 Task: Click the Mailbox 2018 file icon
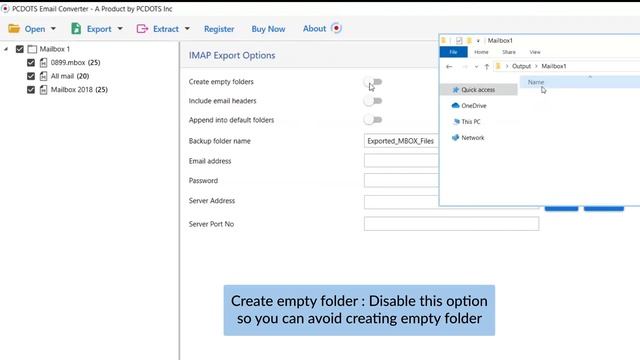tap(44, 89)
